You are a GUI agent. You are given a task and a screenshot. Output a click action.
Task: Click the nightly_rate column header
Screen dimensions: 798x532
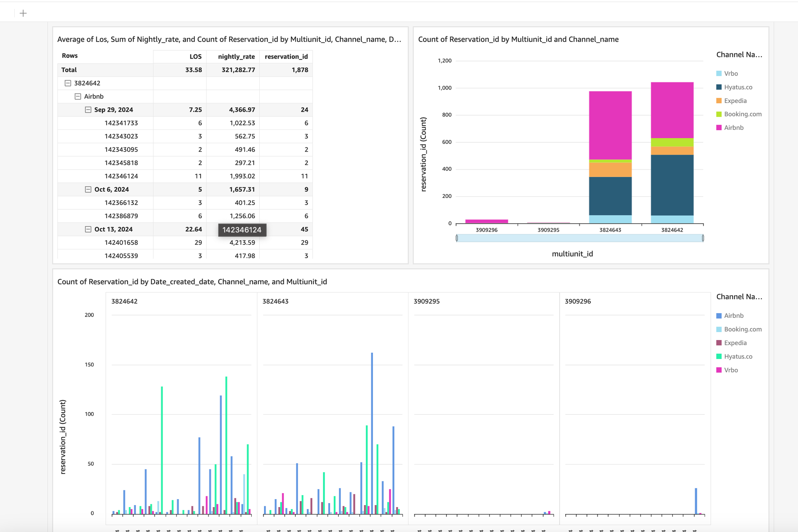point(236,57)
